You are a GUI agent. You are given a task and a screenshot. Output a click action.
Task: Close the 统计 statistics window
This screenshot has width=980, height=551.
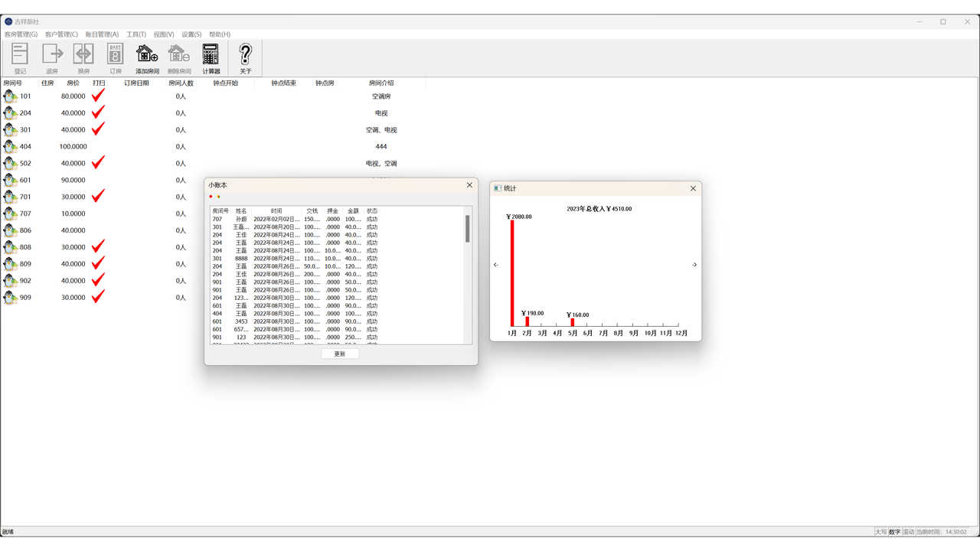click(693, 188)
